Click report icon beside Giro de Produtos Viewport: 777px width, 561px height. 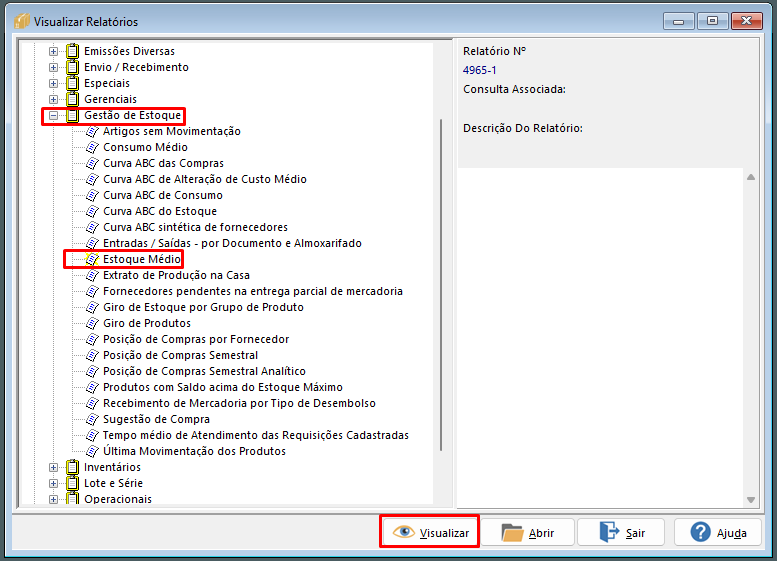(92, 323)
